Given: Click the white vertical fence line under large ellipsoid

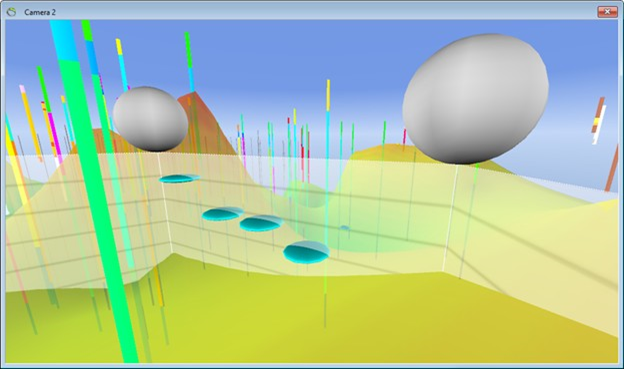Looking at the screenshot, I should [450, 218].
